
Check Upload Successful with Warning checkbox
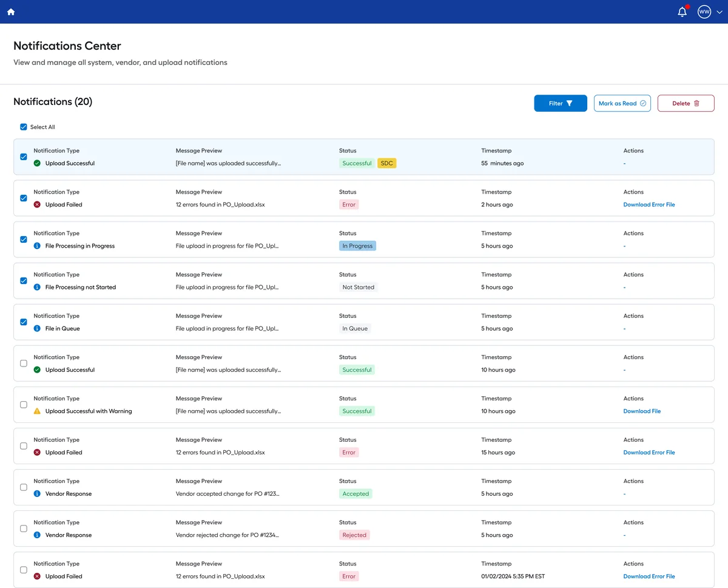coord(24,404)
